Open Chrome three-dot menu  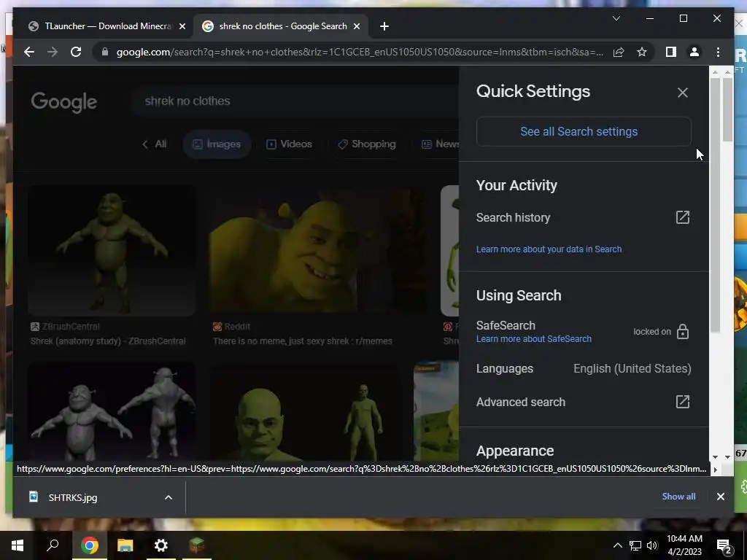(718, 52)
